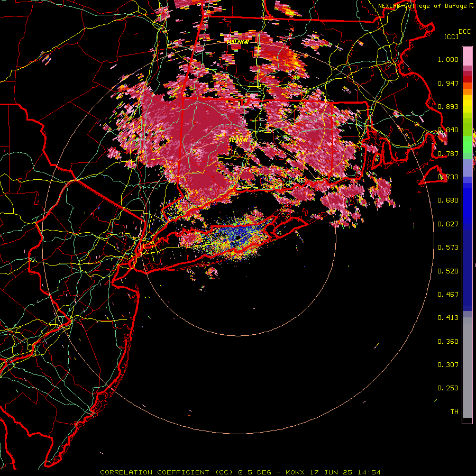The image size is (476, 476).
Task: Pick the gray low-value color bar segment
Action: 467,368
